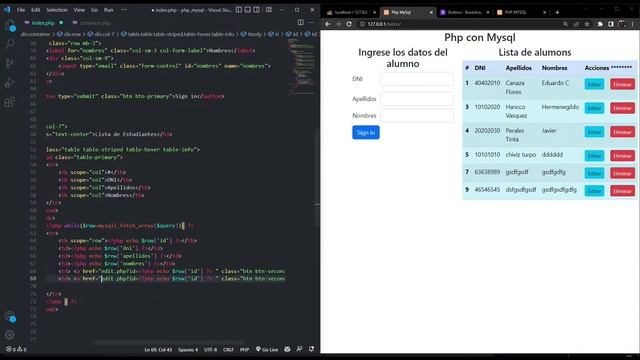
Task: Switch to conexion.php editor tab
Action: [92, 23]
